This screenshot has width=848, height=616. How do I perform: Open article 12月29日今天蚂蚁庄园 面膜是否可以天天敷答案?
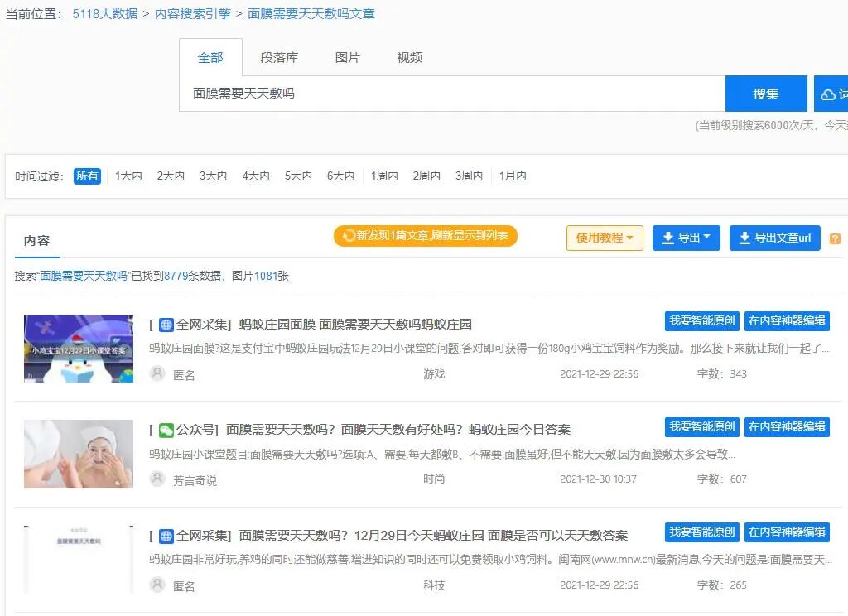pos(433,536)
